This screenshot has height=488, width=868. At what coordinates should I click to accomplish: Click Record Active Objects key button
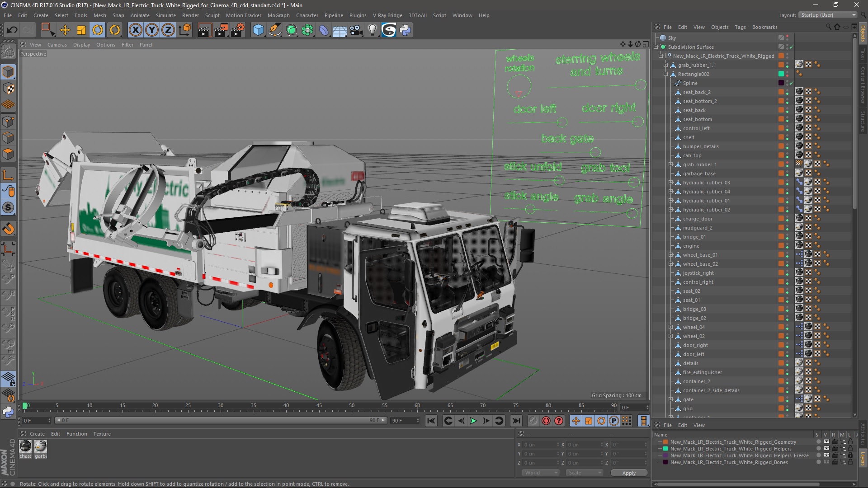coord(533,421)
